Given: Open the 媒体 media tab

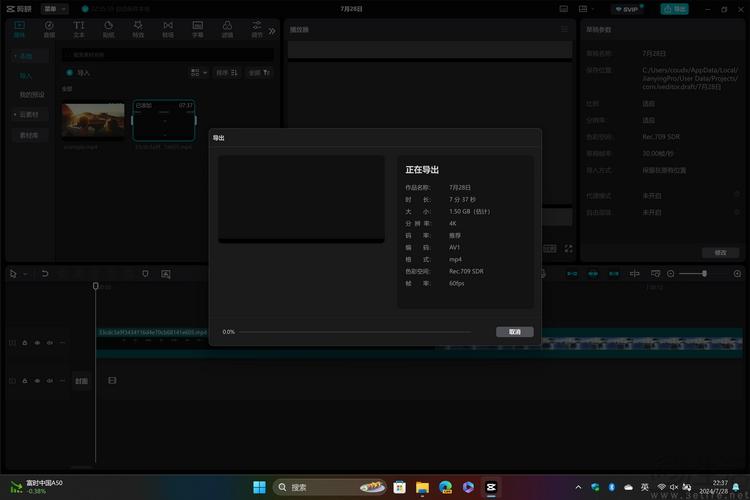Looking at the screenshot, I should coord(20,29).
